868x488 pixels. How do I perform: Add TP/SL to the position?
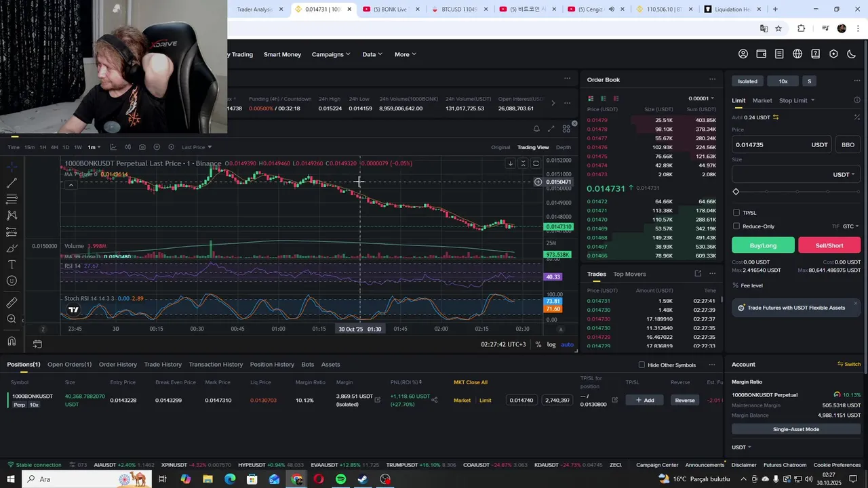click(x=644, y=400)
